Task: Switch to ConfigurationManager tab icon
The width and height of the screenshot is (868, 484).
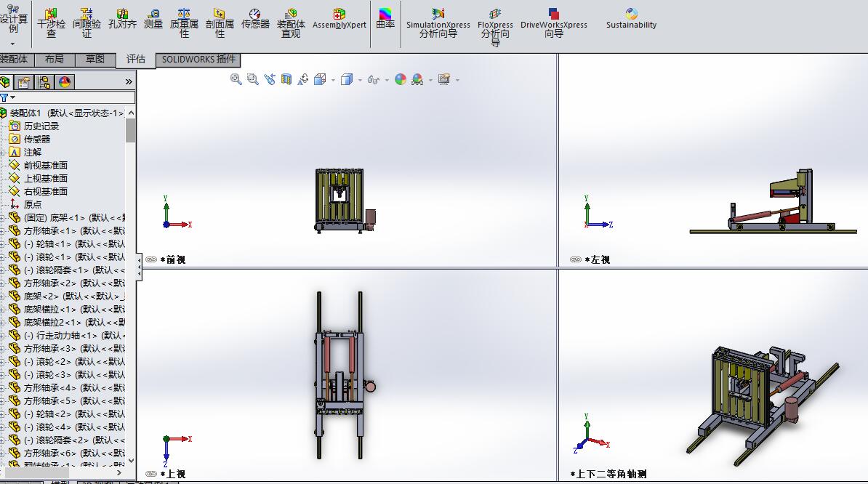Action: pos(44,82)
